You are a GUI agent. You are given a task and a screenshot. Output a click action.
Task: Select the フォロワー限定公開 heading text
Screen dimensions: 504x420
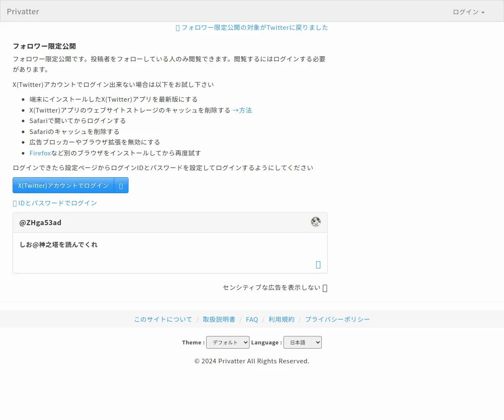click(x=44, y=46)
